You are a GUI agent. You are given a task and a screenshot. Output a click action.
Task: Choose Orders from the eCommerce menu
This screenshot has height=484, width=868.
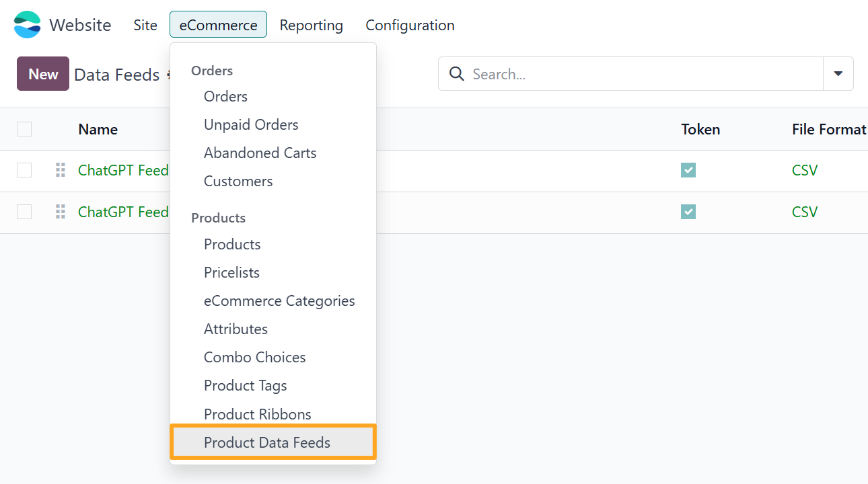pos(273,96)
